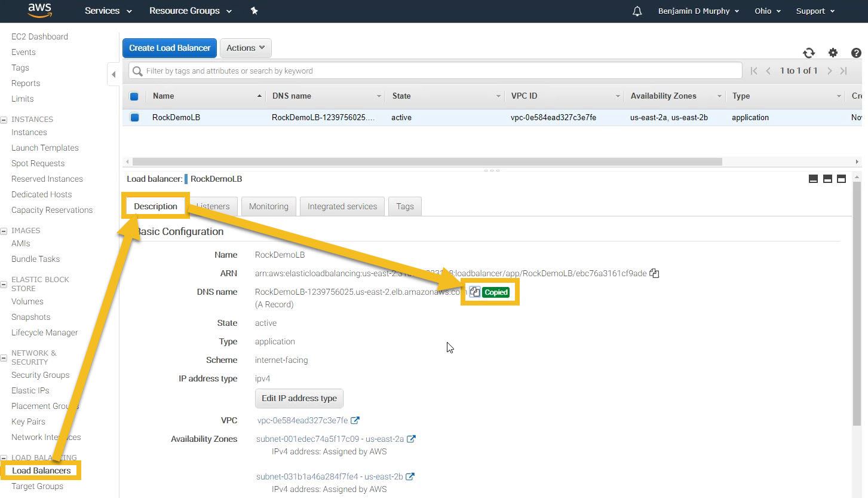Collapse the IMAGES sidebar section
The height and width of the screenshot is (498, 868).
4,231
